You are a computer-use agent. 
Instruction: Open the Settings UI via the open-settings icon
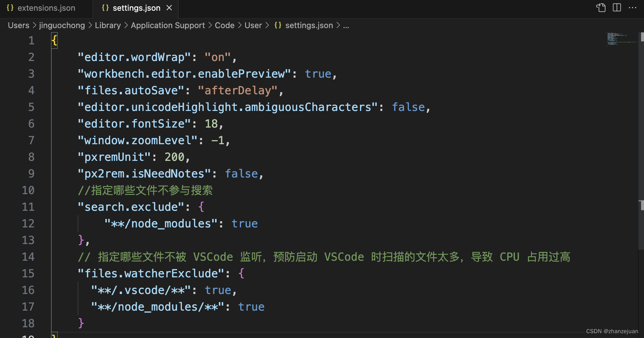click(x=600, y=7)
